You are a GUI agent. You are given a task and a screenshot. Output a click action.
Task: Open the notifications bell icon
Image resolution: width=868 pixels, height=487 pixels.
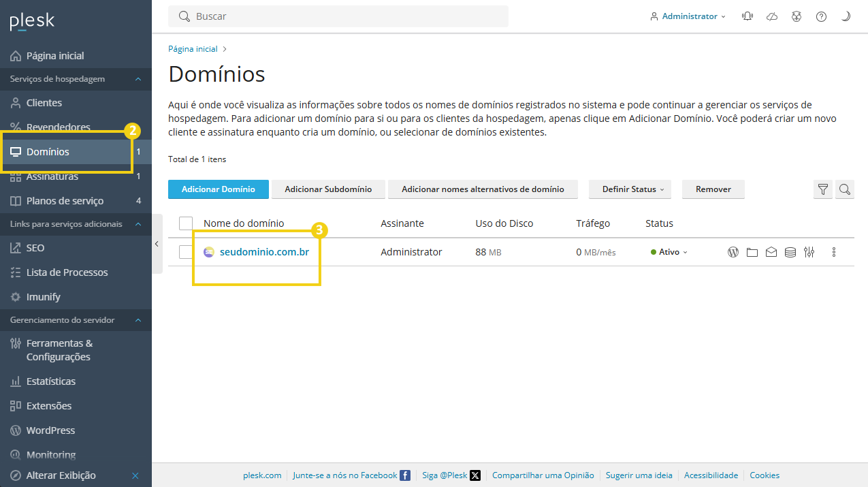tap(747, 16)
